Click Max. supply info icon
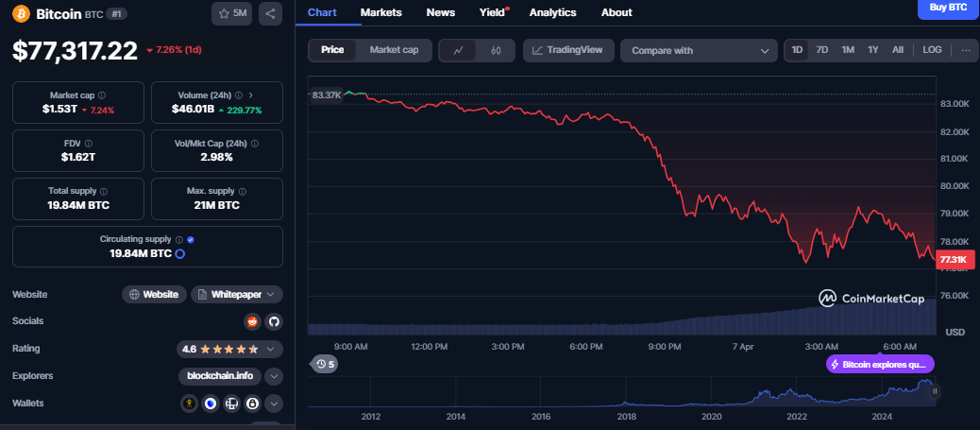The height and width of the screenshot is (430, 980). (x=243, y=192)
